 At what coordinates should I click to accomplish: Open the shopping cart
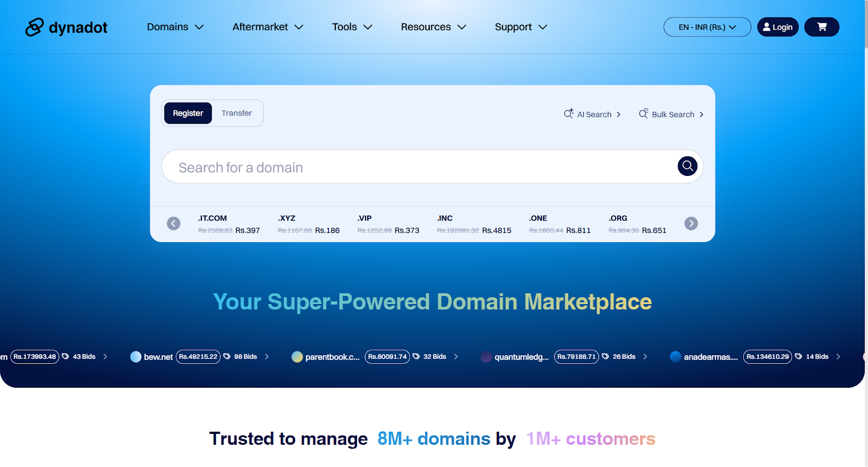tap(821, 27)
